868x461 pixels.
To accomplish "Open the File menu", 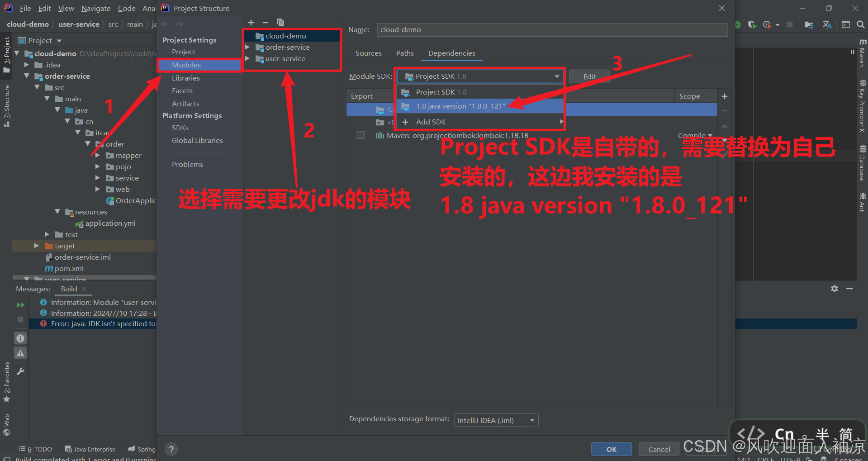I will click(25, 8).
